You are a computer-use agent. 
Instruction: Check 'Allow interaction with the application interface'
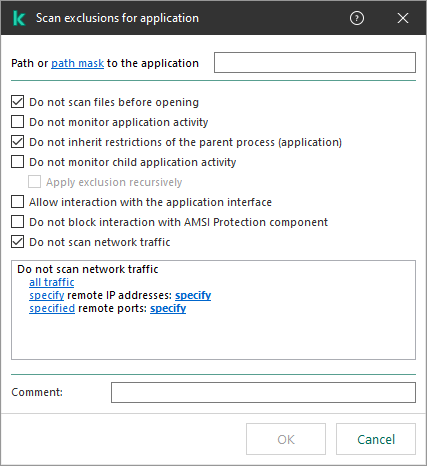click(17, 202)
